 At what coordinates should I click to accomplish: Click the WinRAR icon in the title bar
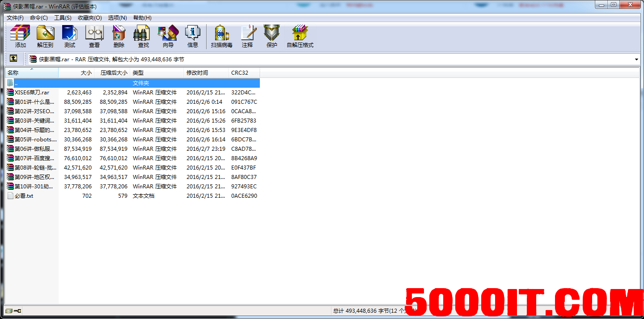(x=7, y=7)
